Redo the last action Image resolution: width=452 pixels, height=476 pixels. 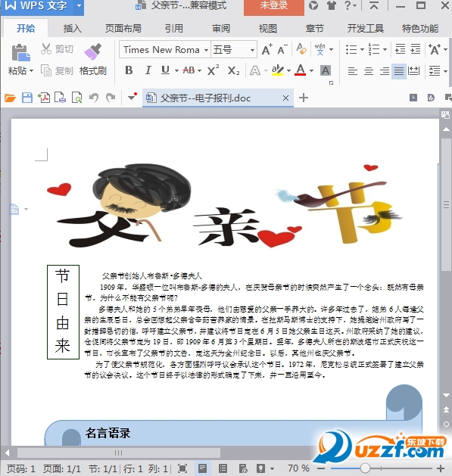coord(111,98)
